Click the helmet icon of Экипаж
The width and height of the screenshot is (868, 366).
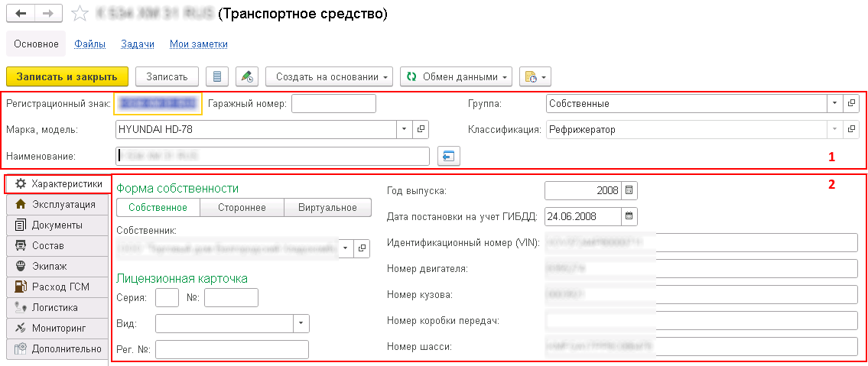21,266
